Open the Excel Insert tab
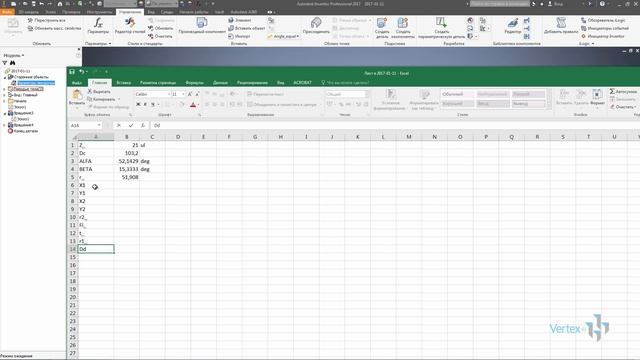 (124, 82)
